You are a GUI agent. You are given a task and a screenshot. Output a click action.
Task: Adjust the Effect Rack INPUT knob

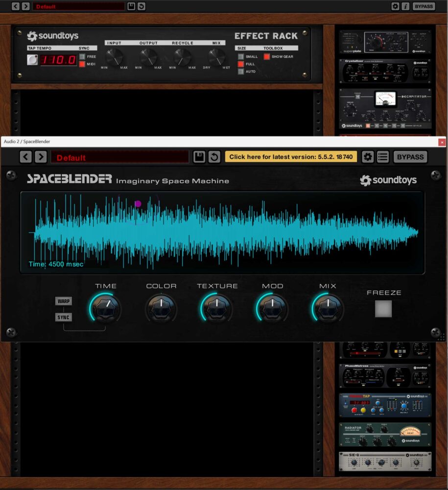pos(114,57)
